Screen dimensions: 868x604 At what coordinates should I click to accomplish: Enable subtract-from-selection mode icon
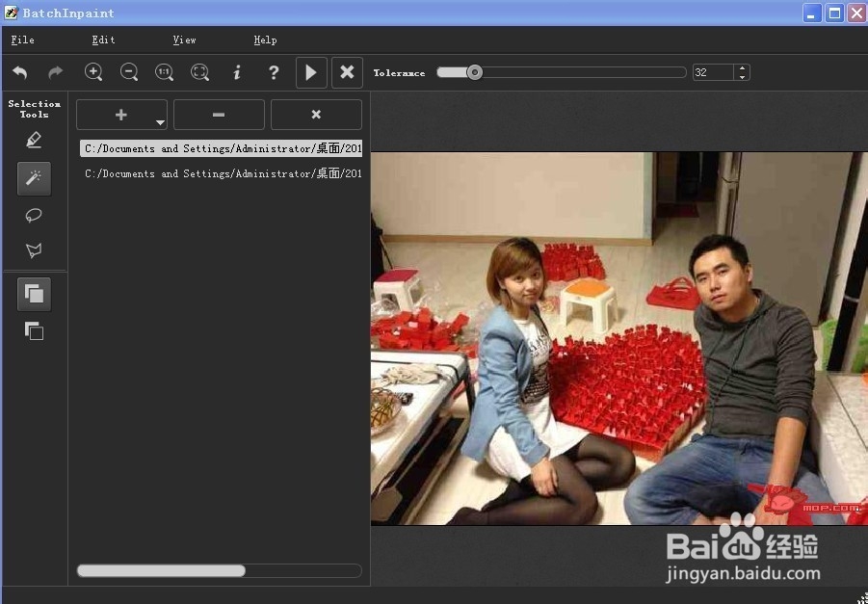pyautogui.click(x=34, y=331)
